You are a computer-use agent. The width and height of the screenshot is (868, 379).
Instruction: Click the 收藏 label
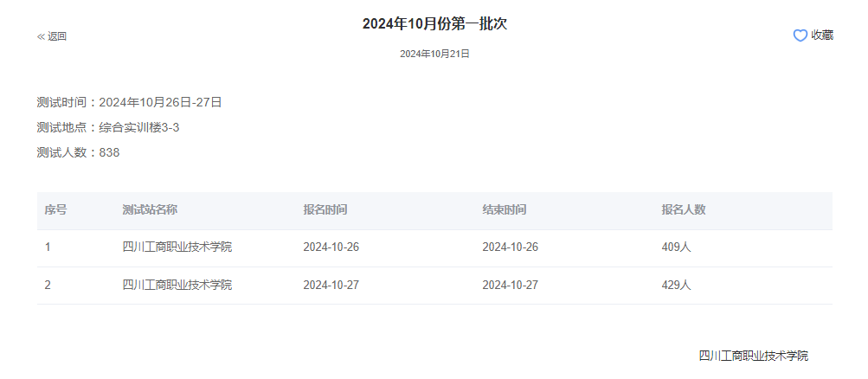[822, 35]
